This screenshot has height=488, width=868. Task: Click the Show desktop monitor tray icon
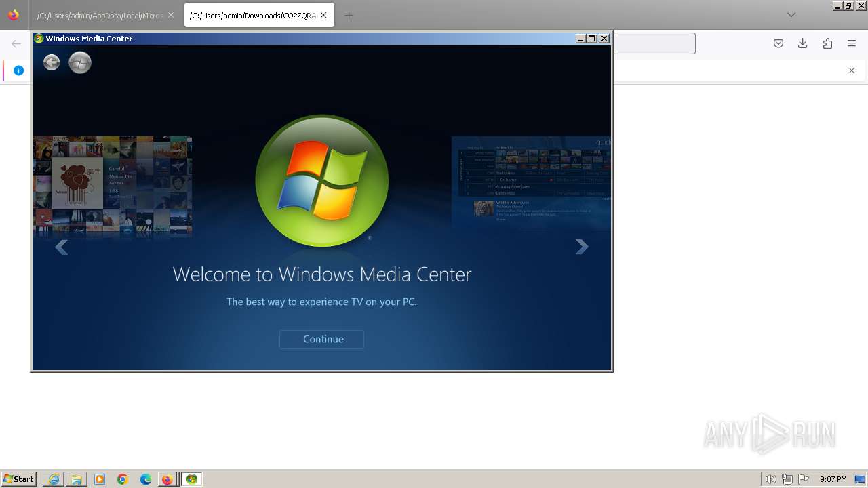coord(861,479)
